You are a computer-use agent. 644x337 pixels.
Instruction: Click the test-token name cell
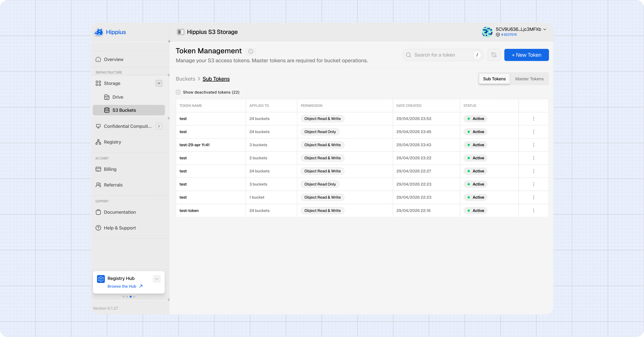[189, 211]
